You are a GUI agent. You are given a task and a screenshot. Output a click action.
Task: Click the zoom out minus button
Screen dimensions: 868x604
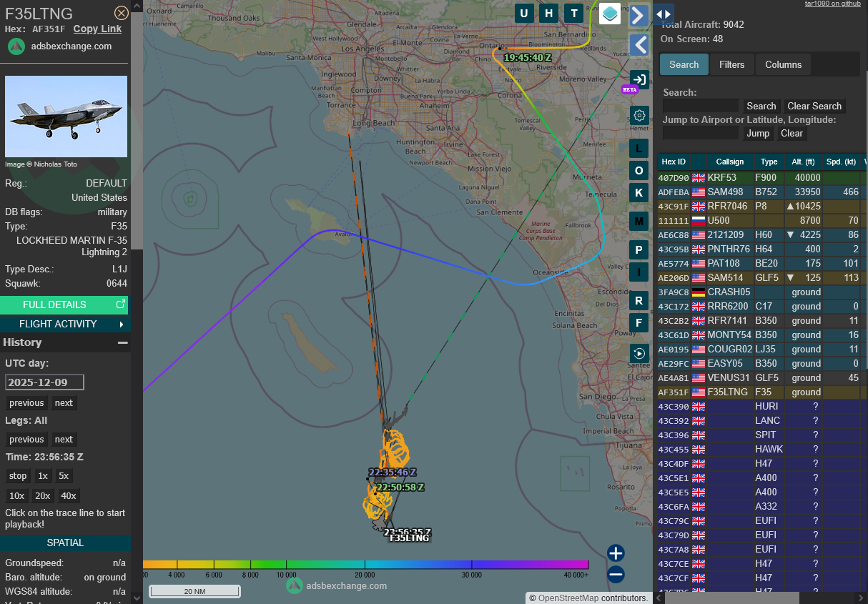(616, 574)
